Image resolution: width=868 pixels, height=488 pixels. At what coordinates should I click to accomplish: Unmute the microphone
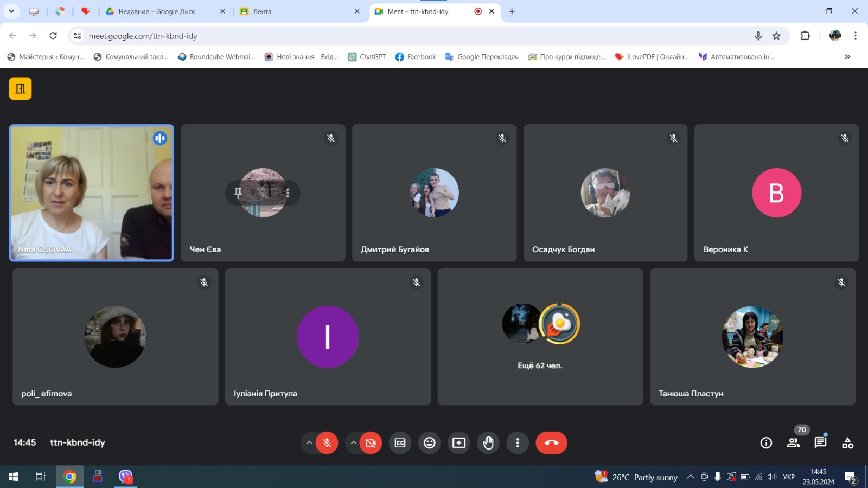327,443
